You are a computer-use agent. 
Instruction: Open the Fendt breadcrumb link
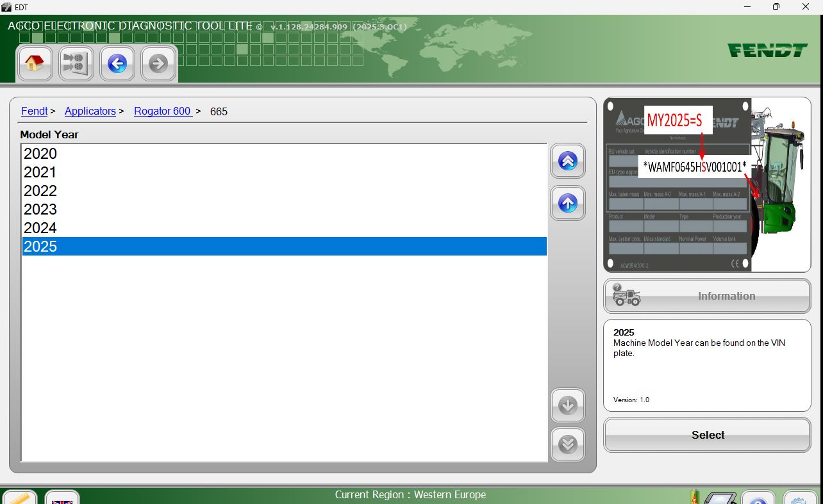[x=35, y=111]
